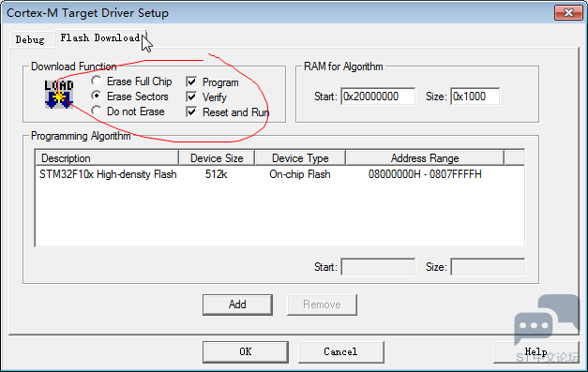The height and width of the screenshot is (372, 588).
Task: Uncheck the Verify checkbox
Action: pyautogui.click(x=191, y=97)
